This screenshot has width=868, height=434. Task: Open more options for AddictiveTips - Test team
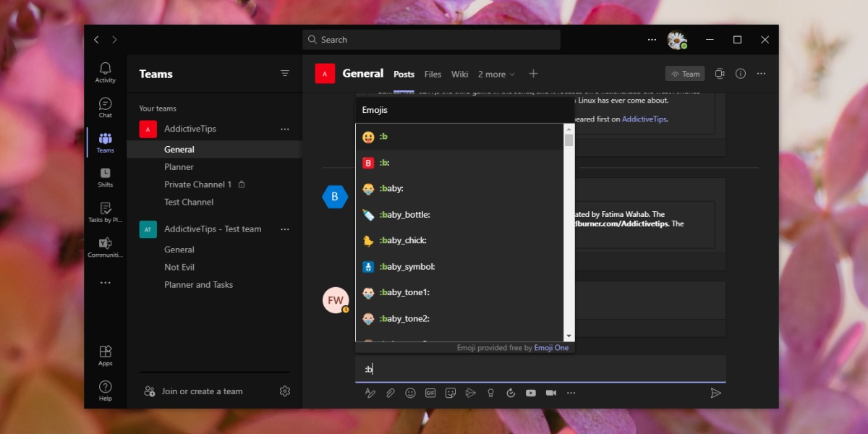tap(285, 229)
